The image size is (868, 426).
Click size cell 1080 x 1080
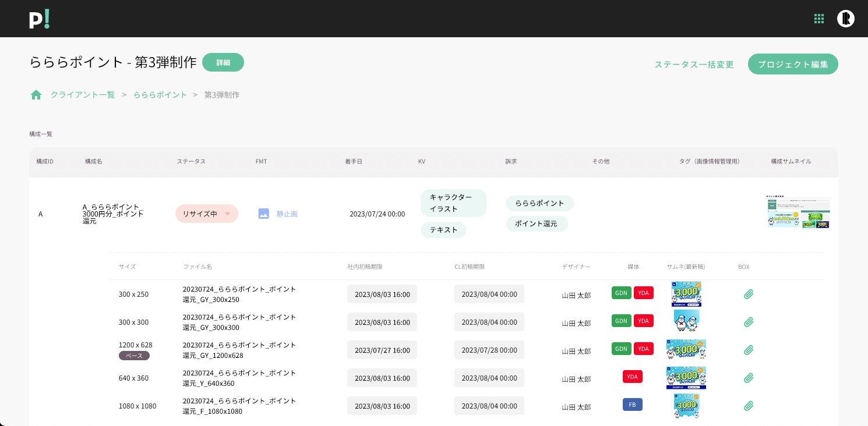coord(137,406)
